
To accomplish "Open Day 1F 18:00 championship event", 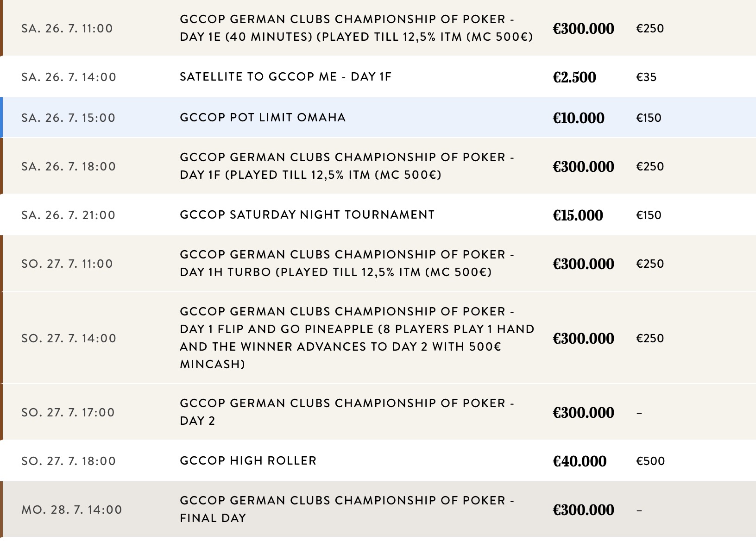I will click(x=346, y=166).
